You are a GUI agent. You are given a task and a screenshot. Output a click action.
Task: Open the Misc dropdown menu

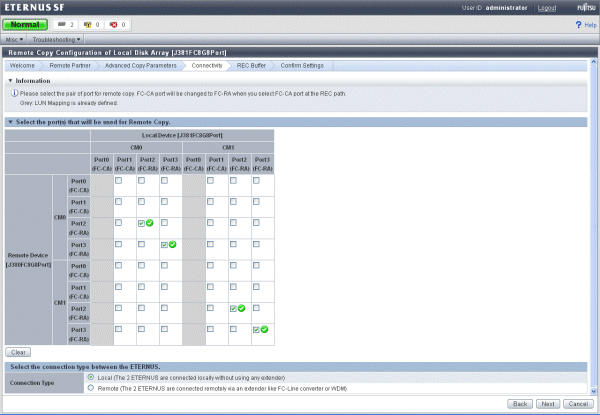15,39
